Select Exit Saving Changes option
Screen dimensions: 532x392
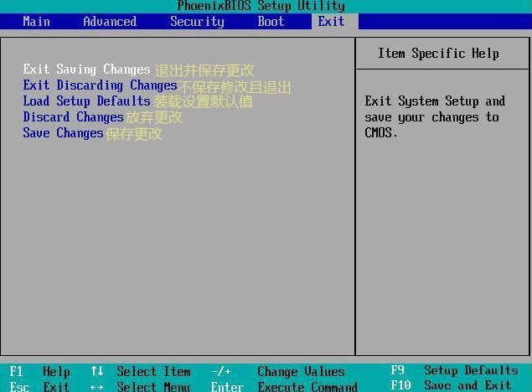pos(86,70)
